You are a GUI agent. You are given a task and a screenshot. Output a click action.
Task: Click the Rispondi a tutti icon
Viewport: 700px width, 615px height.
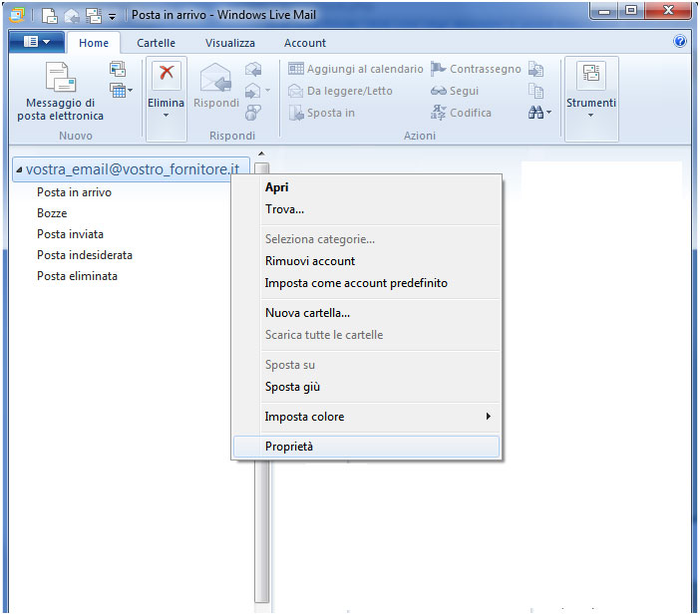pos(253,69)
